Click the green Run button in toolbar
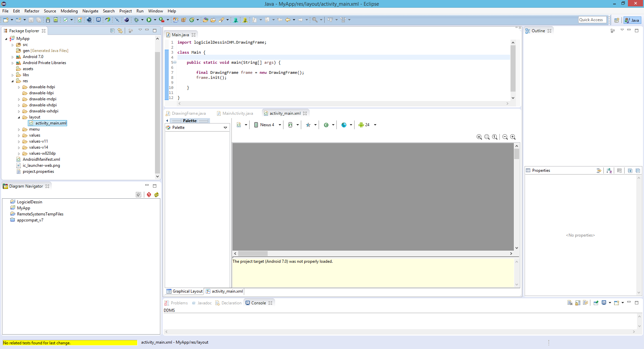 point(149,20)
